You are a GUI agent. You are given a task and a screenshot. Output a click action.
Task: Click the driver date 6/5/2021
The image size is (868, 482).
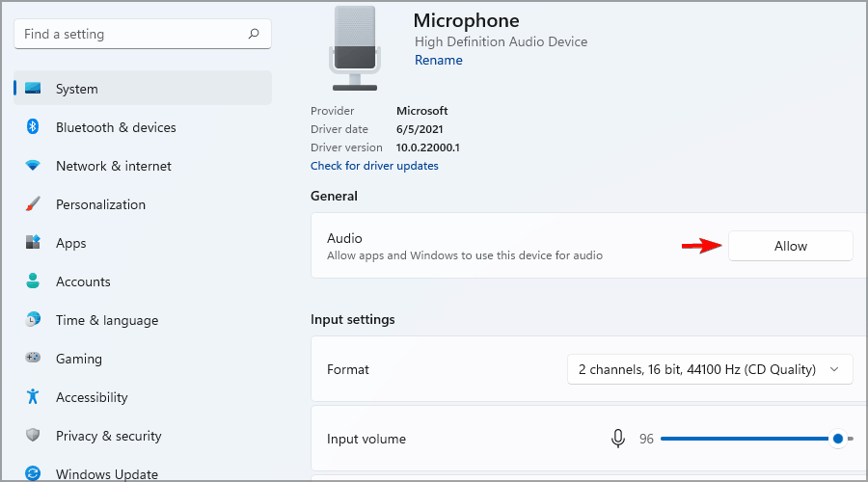[x=420, y=129]
